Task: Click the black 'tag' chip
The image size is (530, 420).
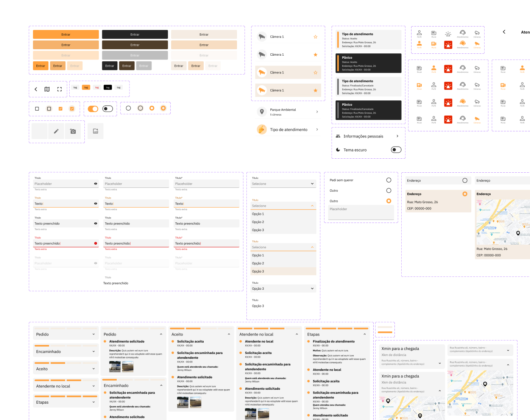Action: click(x=108, y=87)
